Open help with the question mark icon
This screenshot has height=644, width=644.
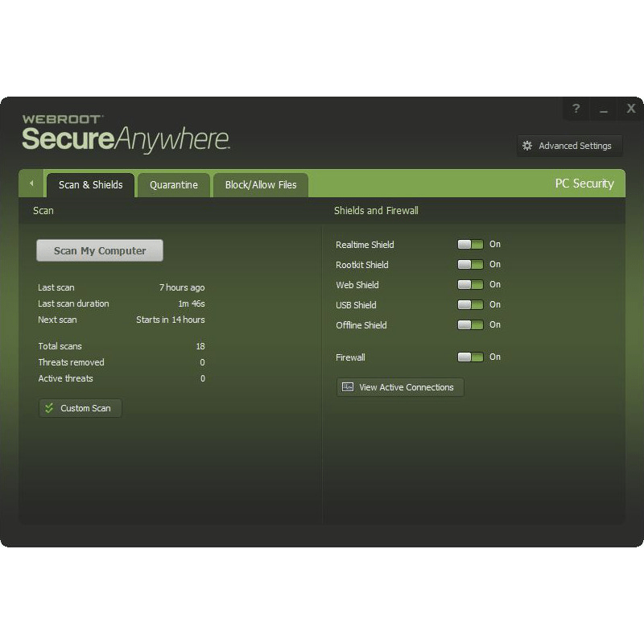click(x=576, y=109)
